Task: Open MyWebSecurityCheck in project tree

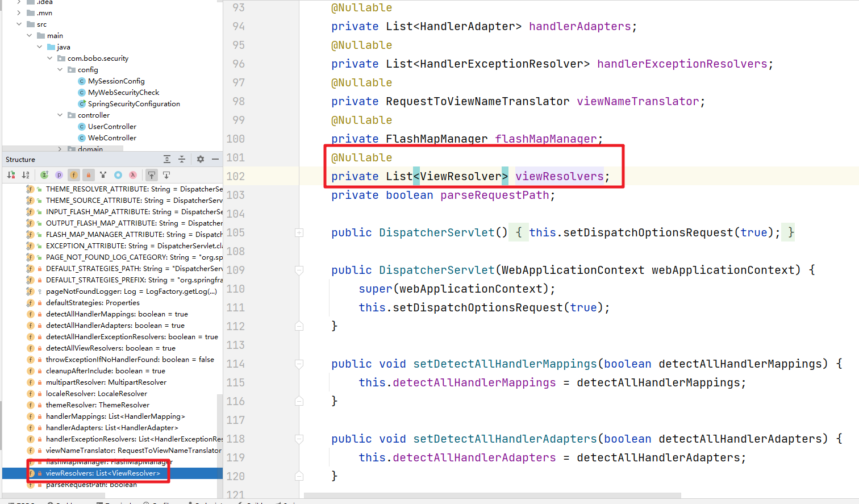Action: point(124,93)
